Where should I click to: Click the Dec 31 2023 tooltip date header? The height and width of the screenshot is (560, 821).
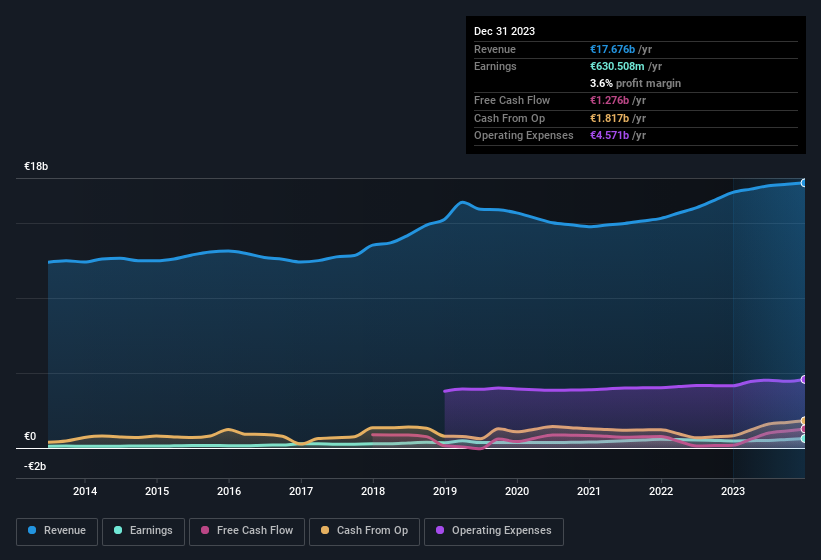click(505, 31)
